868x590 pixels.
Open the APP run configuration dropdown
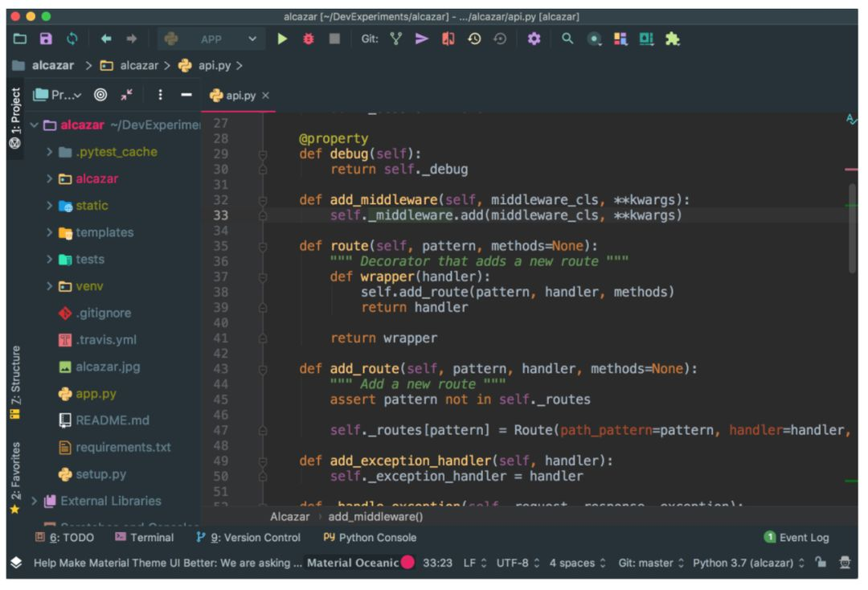click(211, 37)
